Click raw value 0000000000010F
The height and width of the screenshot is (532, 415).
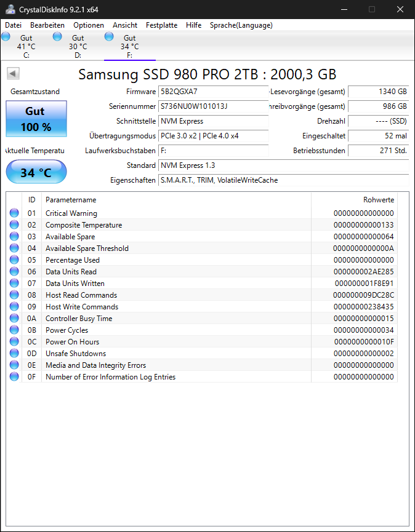tap(364, 342)
